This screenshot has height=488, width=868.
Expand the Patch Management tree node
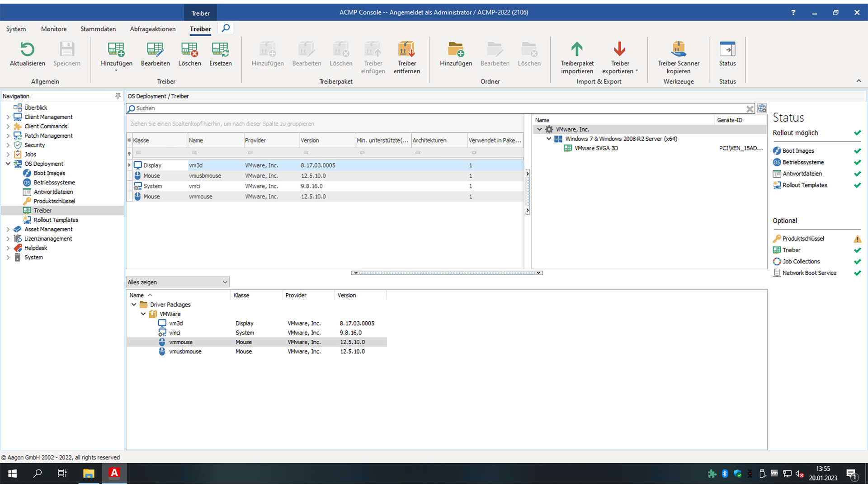(x=8, y=136)
